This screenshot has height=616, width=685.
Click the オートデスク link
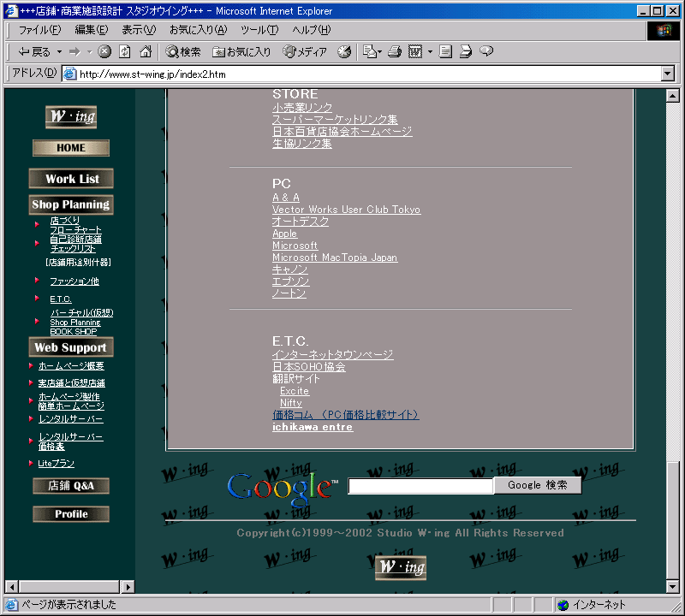coord(301,222)
